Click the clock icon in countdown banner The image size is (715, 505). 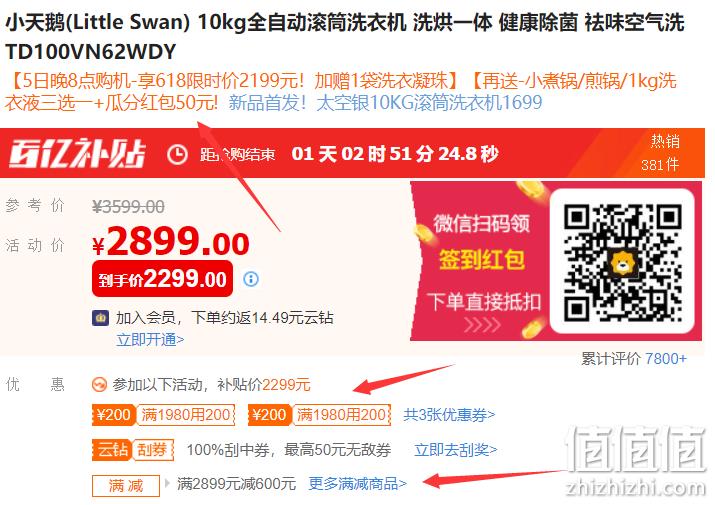[x=177, y=155]
